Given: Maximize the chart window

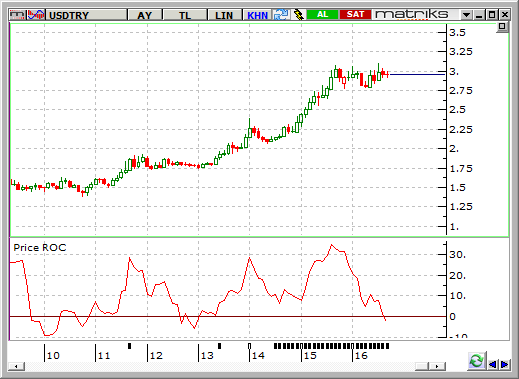Looking at the screenshot, I should (x=492, y=15).
